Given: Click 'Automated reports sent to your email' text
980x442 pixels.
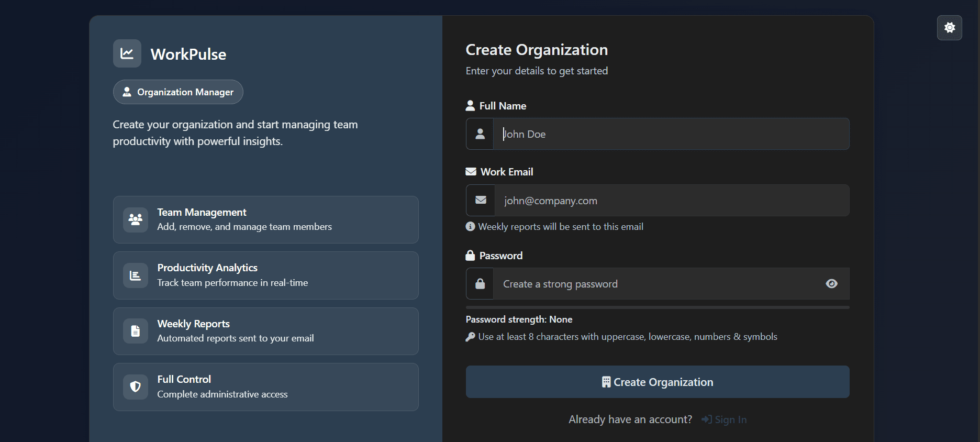Looking at the screenshot, I should pos(236,338).
